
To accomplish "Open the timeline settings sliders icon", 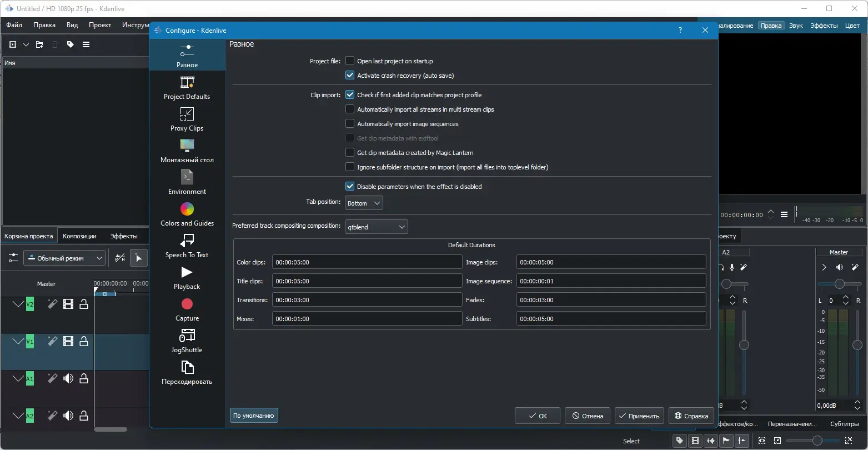I will 13,258.
